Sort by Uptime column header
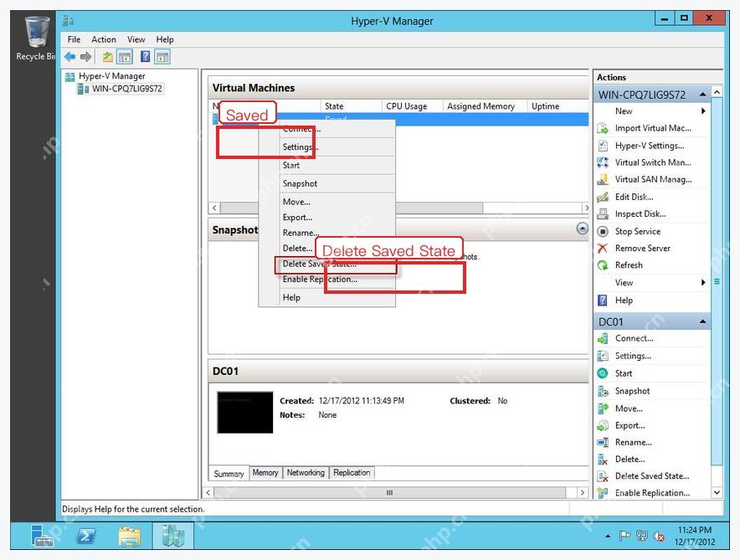Screen dimensions: 740x560 (557, 106)
